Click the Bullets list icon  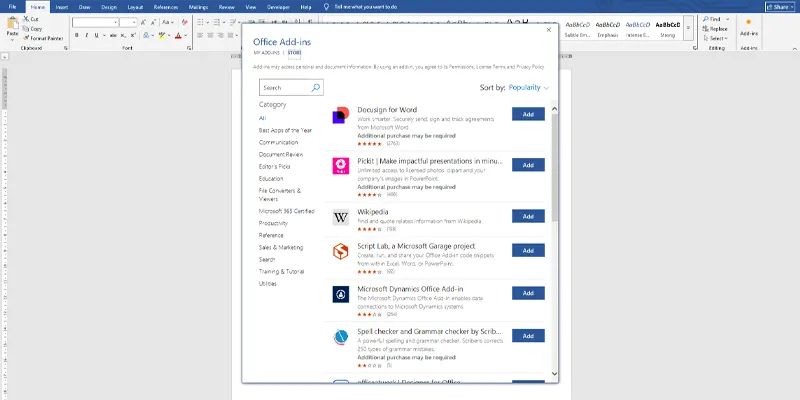[x=200, y=22]
